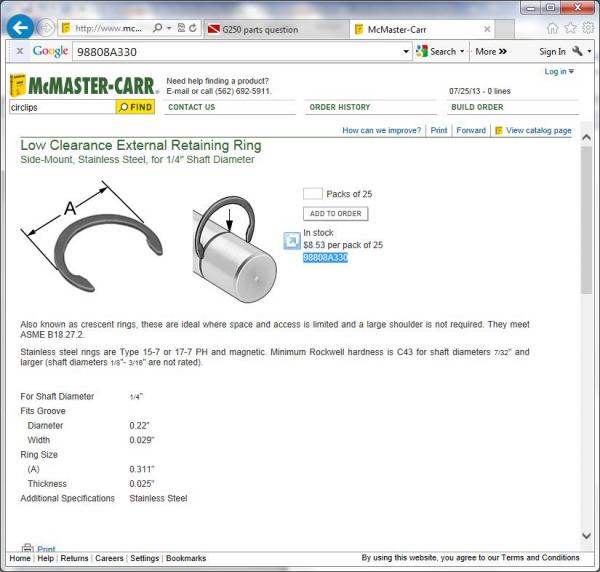Viewport: 600px width, 572px height.
Task: Open the Log in dropdown
Action: point(558,72)
